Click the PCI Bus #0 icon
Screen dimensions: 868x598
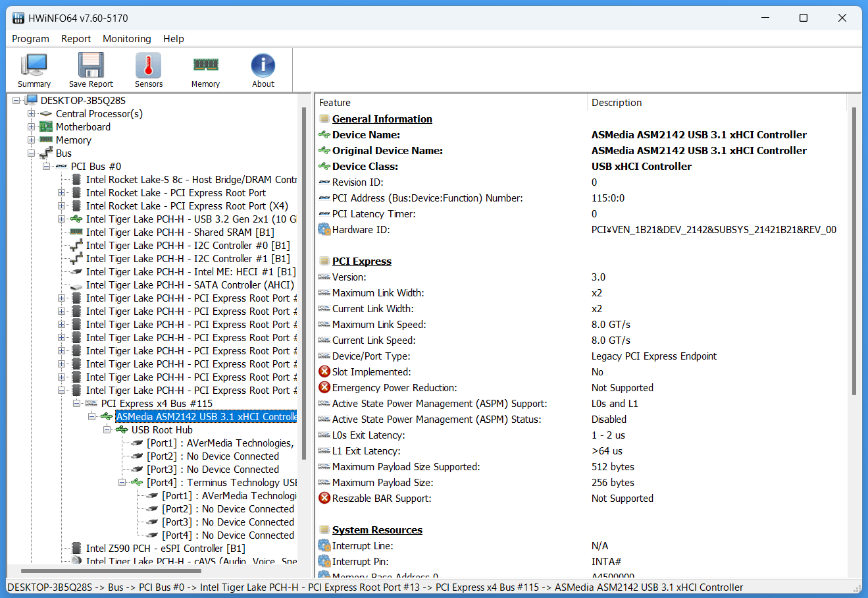[x=61, y=167]
